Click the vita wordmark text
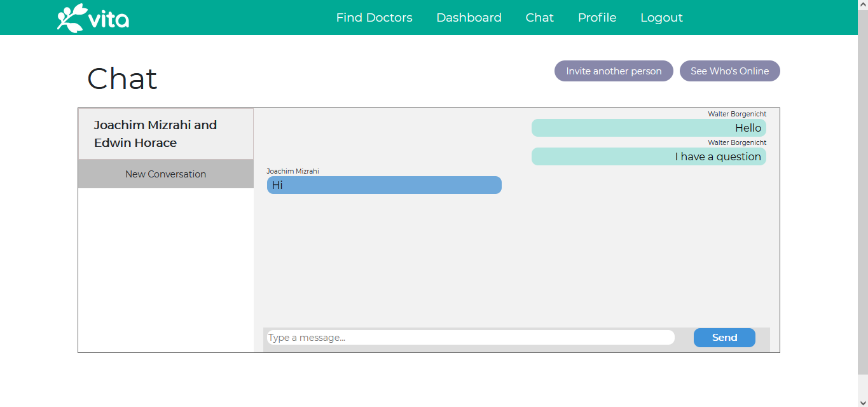Screen dimensions: 868x407 109,19
